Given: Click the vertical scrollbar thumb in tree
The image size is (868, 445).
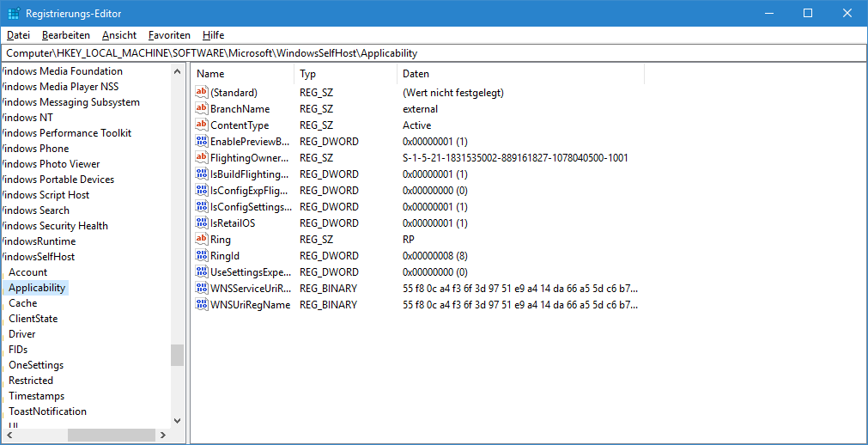Looking at the screenshot, I should coord(177,355).
